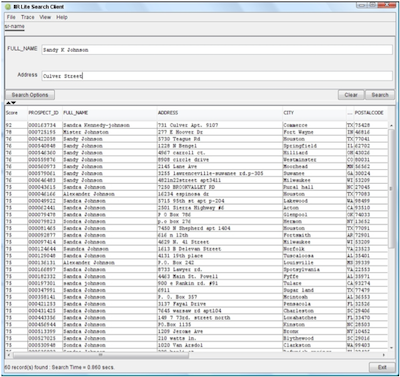Click the Address input field
Viewport: 400px width, 377px height.
217,76
